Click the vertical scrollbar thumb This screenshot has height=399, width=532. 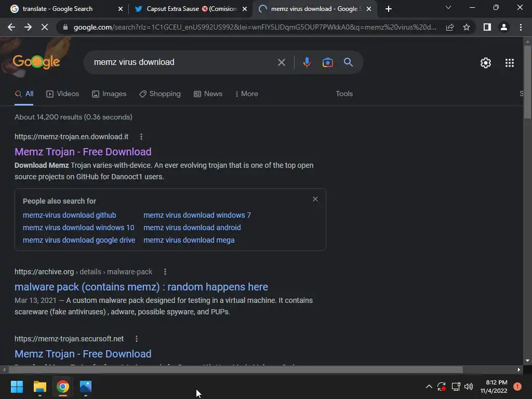pos(527,82)
